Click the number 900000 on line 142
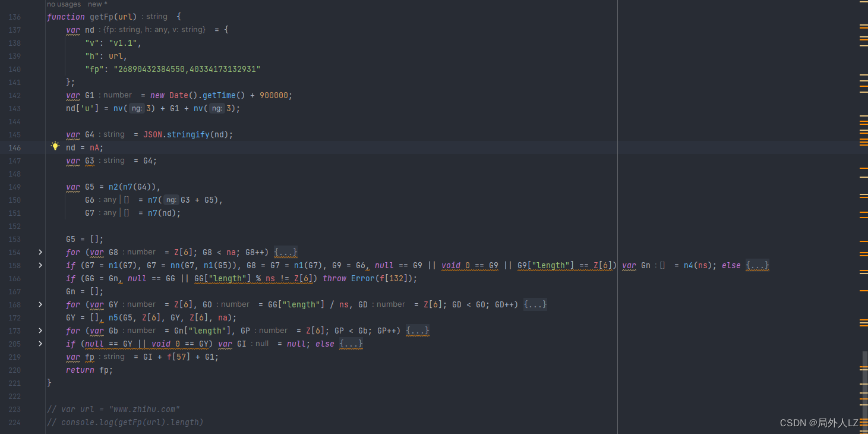 [274, 95]
